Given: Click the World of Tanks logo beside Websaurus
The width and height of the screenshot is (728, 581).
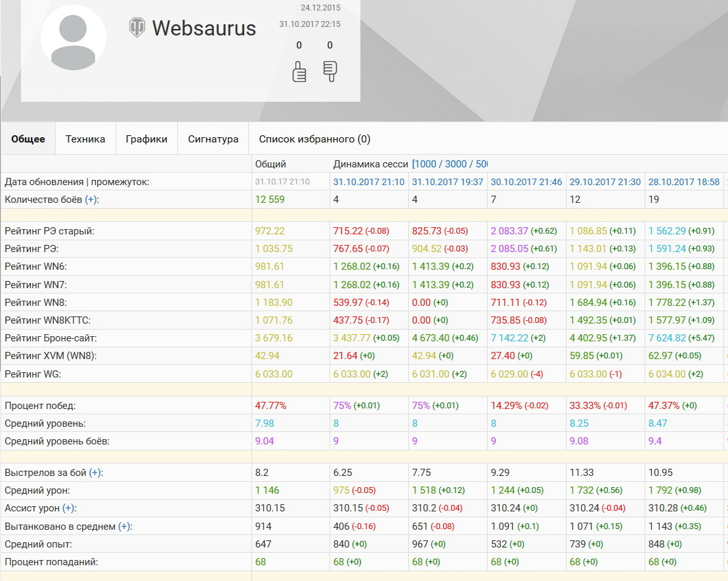Looking at the screenshot, I should [x=137, y=28].
